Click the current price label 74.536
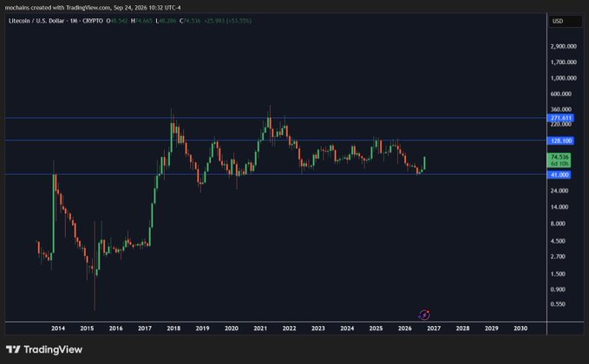The width and height of the screenshot is (589, 364). (560, 160)
